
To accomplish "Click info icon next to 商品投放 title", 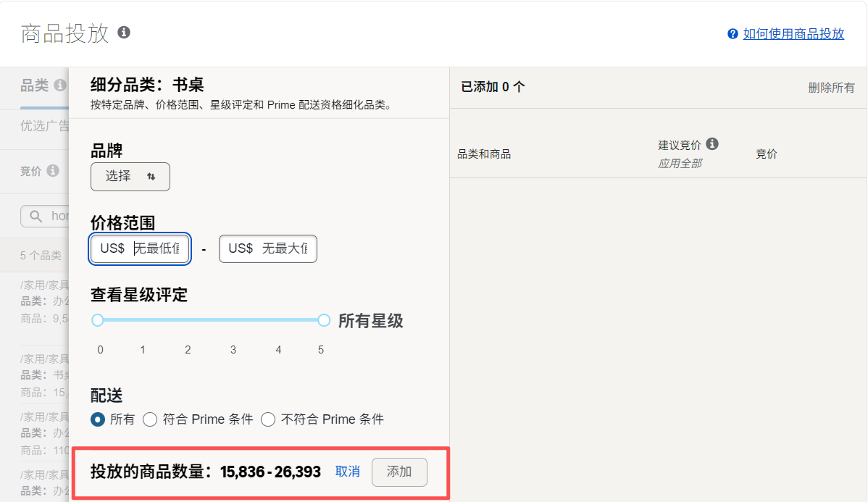I will 124,33.
